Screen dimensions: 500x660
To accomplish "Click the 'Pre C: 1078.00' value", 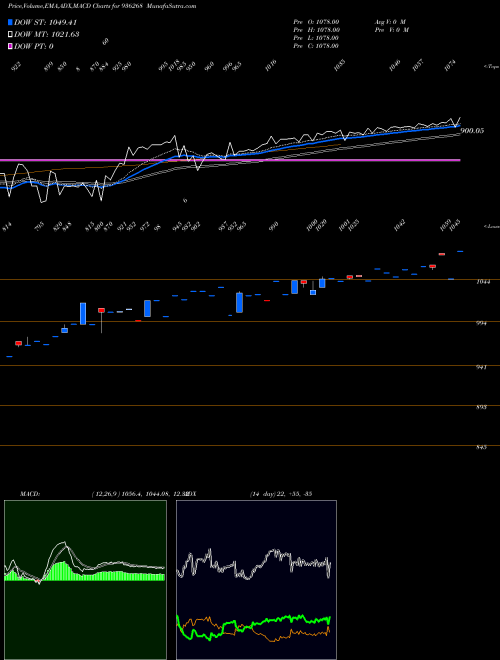I will (316, 46).
